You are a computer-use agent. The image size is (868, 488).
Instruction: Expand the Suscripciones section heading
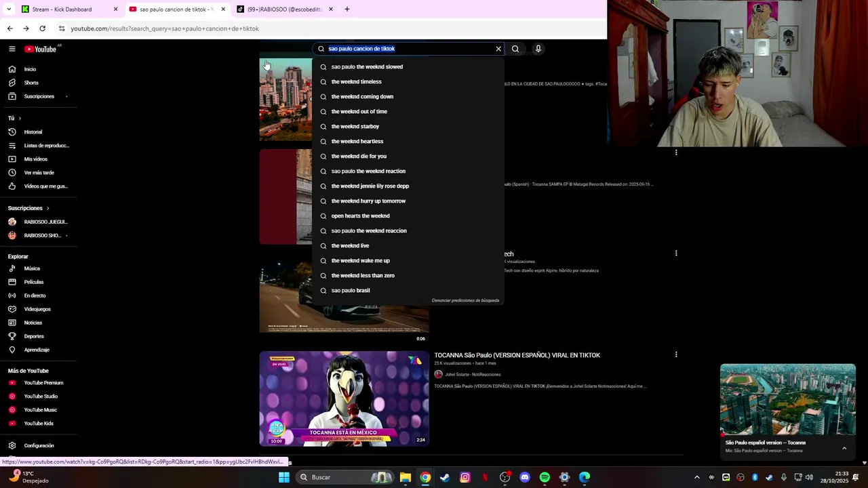pyautogui.click(x=28, y=208)
